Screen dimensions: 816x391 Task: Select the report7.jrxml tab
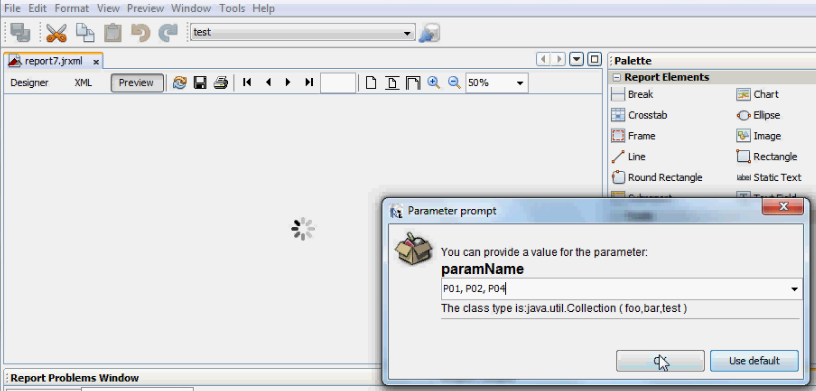[53, 61]
